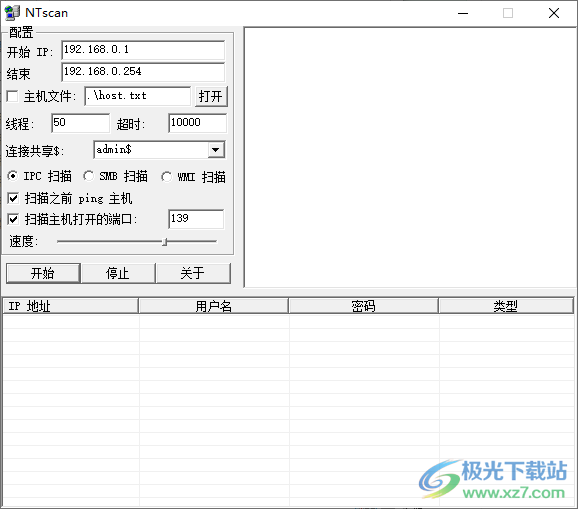
Task: Close the NTscan window
Action: click(x=554, y=13)
